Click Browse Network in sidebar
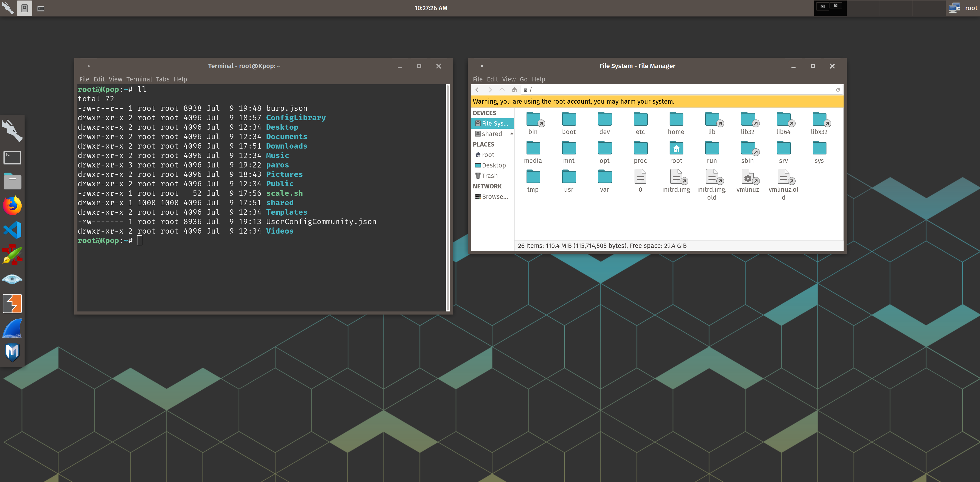980x482 pixels. pos(494,197)
